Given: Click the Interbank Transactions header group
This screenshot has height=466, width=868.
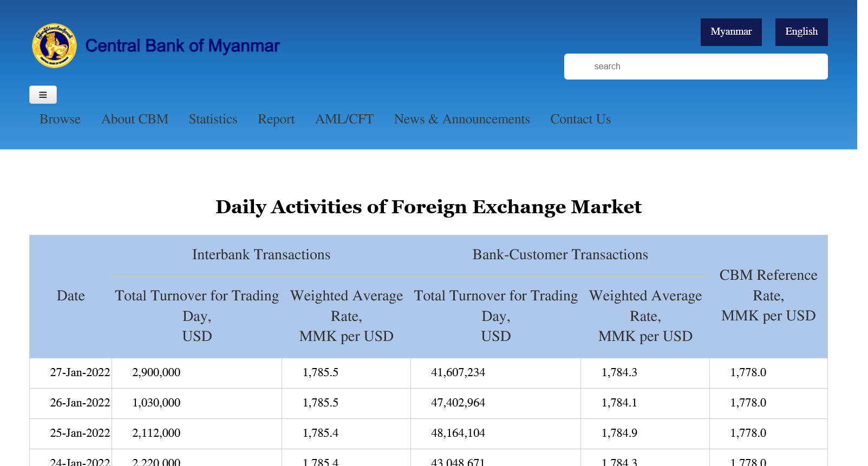Looking at the screenshot, I should (x=261, y=255).
